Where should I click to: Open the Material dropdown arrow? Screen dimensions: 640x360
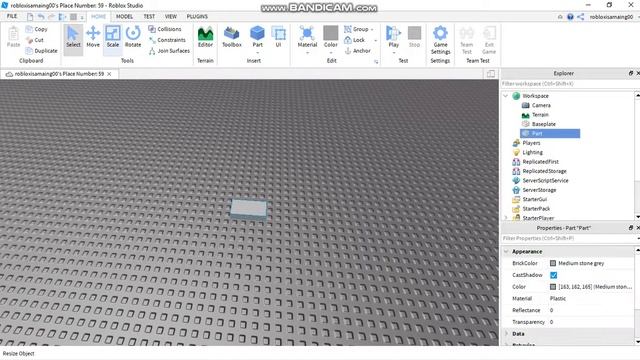tap(307, 53)
